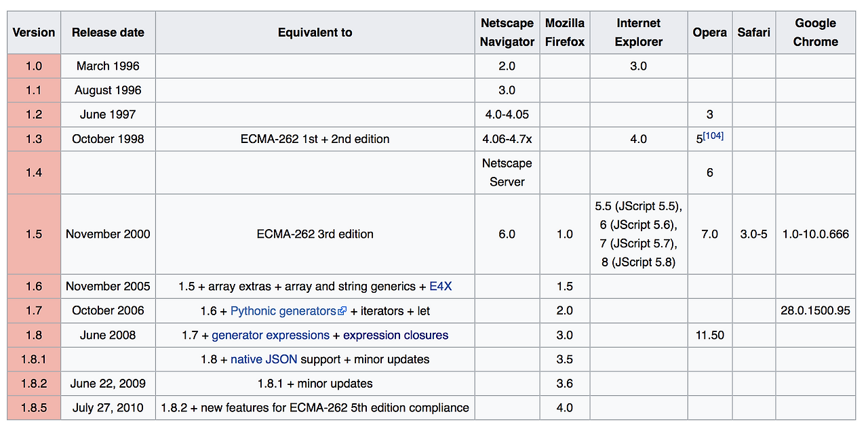Select the Release date column header
The height and width of the screenshot is (427, 868).
[108, 33]
